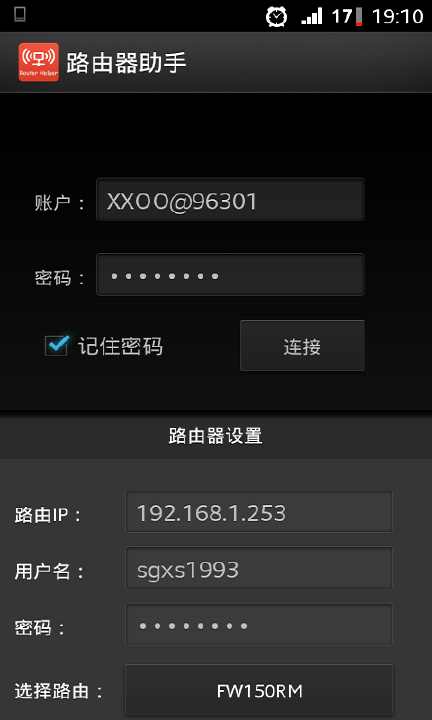Tap the red Router Helper app icon
Viewport: 432px width, 720px height.
[x=39, y=62]
